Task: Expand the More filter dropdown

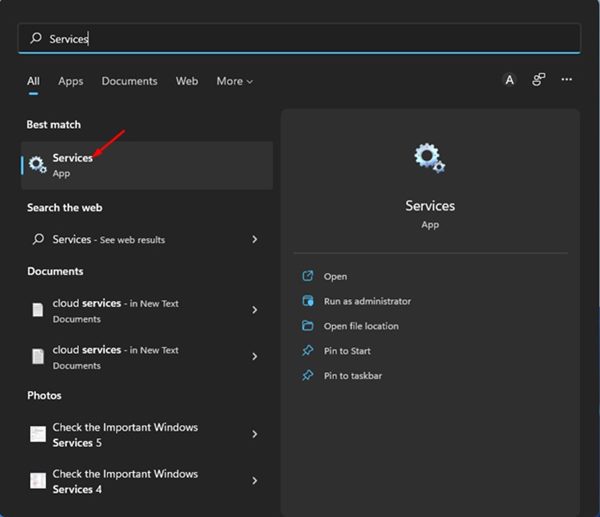Action: tap(235, 81)
